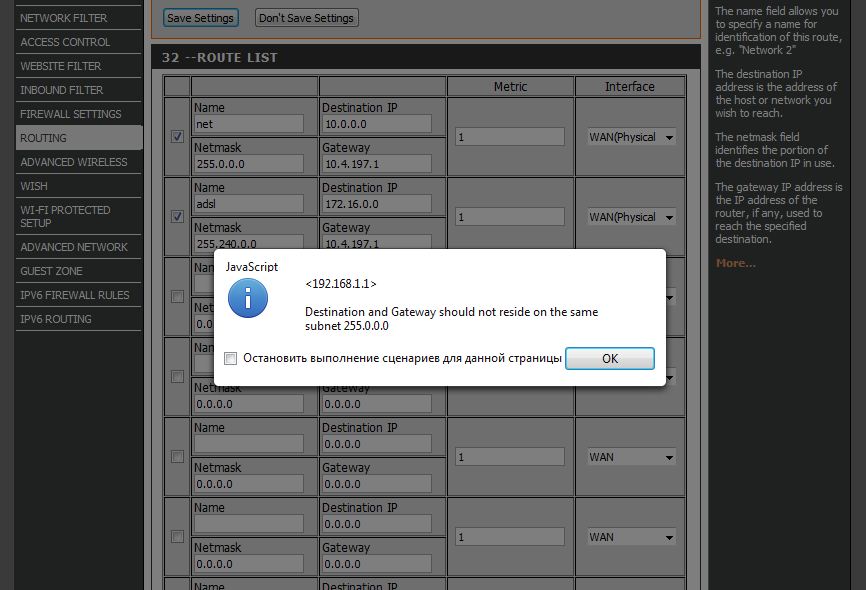Click the Name field containing 'adsl'
The height and width of the screenshot is (590, 866).
click(248, 204)
